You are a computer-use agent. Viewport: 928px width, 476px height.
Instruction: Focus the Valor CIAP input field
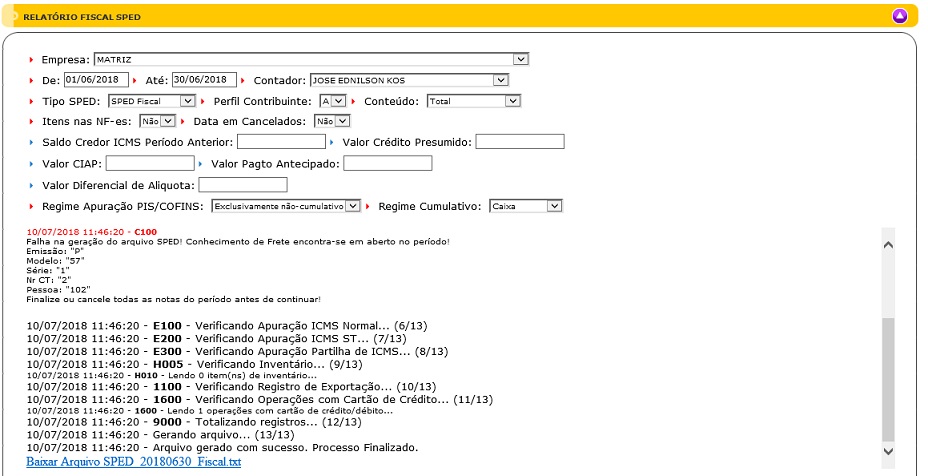point(150,163)
